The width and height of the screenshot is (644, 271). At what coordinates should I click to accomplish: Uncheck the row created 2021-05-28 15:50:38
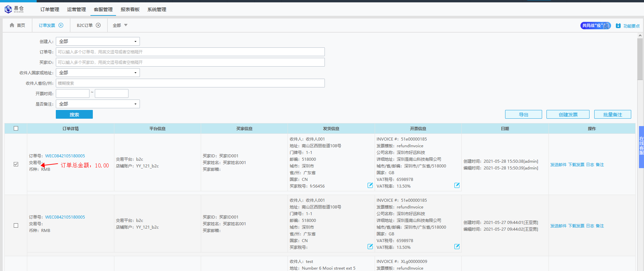click(16, 164)
